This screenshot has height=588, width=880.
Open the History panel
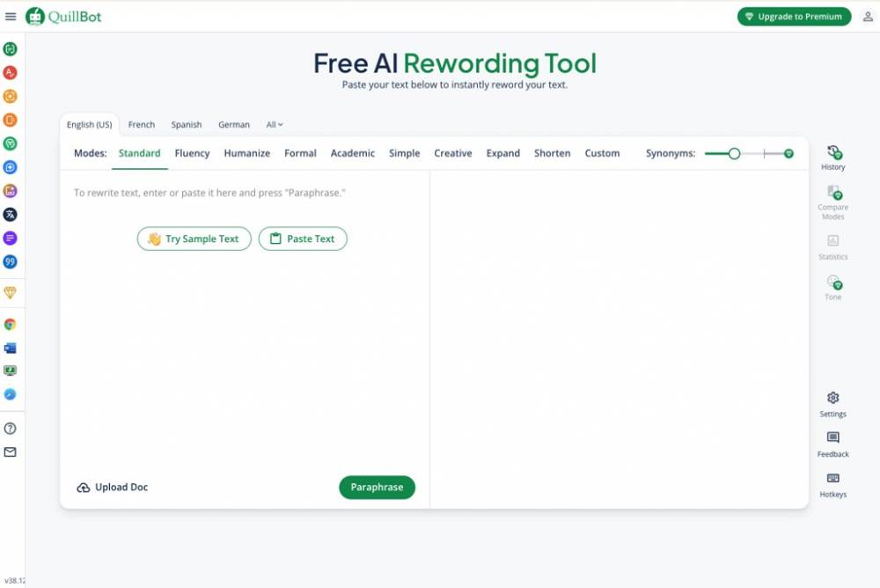(x=832, y=158)
